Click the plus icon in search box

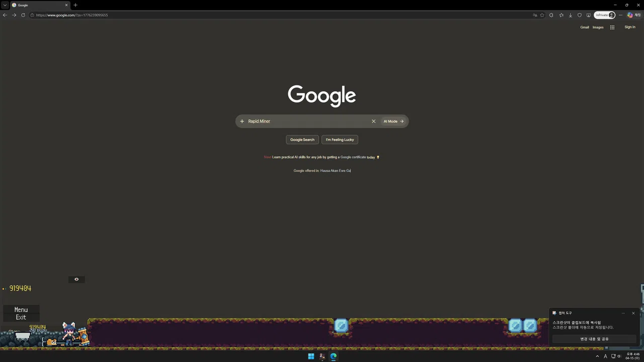click(242, 121)
